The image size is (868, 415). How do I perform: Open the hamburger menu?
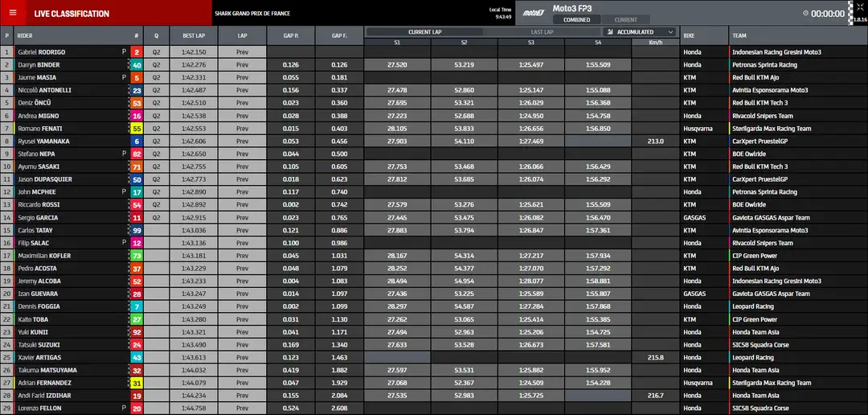tap(14, 13)
